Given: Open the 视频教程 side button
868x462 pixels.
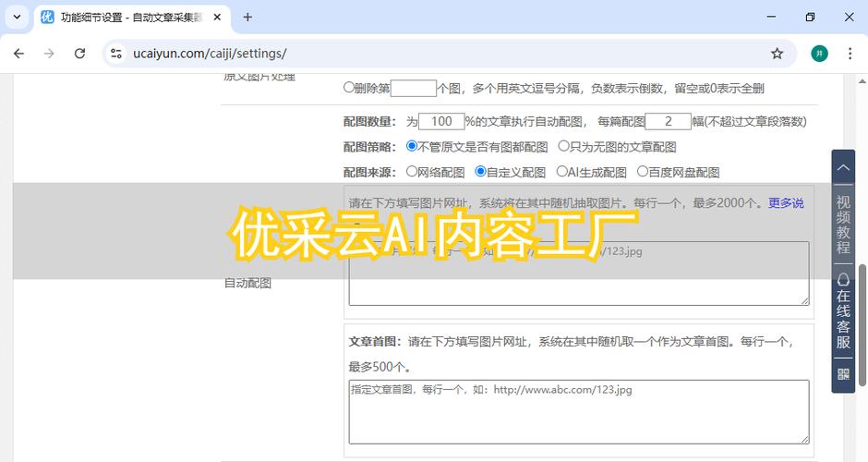Looking at the screenshot, I should (843, 225).
